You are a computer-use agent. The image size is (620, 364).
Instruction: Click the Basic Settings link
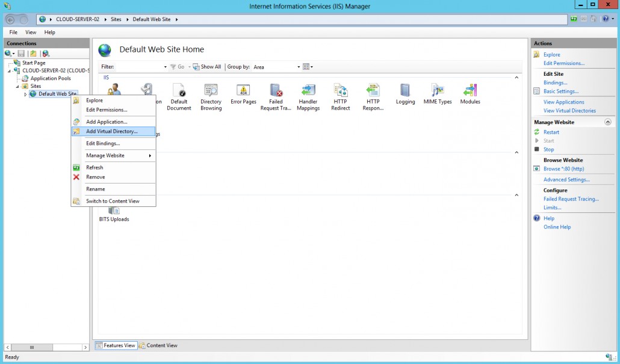pyautogui.click(x=560, y=91)
